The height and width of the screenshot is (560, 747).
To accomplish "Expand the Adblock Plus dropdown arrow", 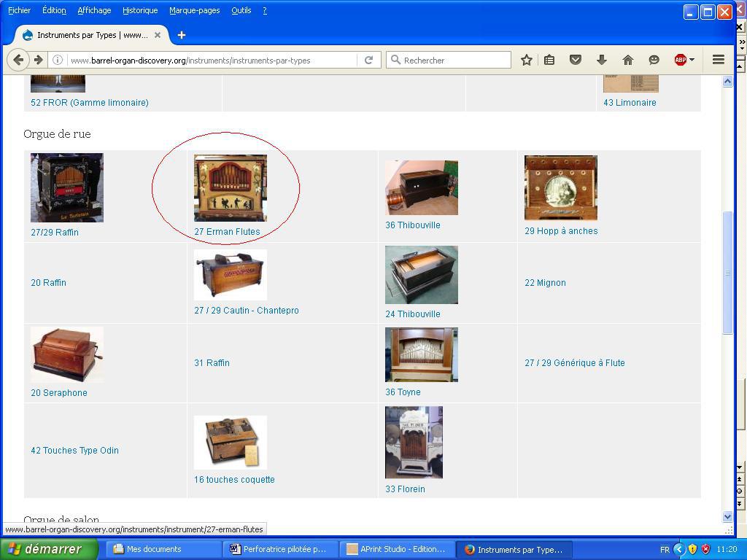I will pos(692,61).
